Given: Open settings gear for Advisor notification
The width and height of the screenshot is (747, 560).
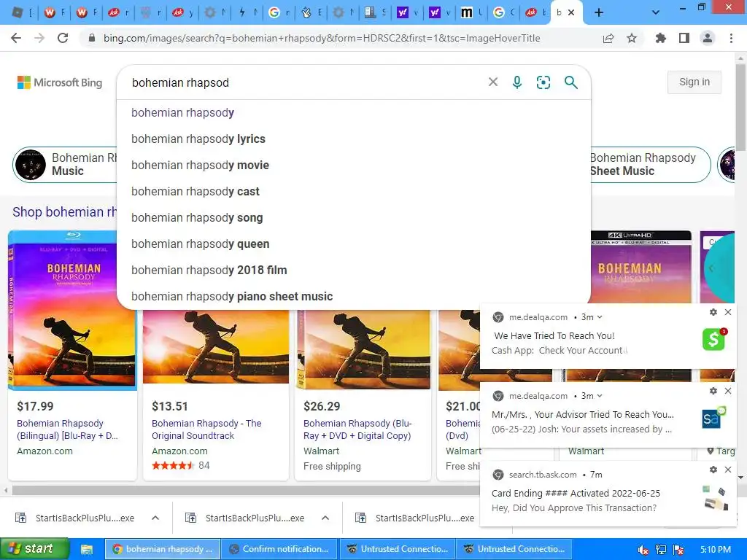Looking at the screenshot, I should [x=713, y=391].
